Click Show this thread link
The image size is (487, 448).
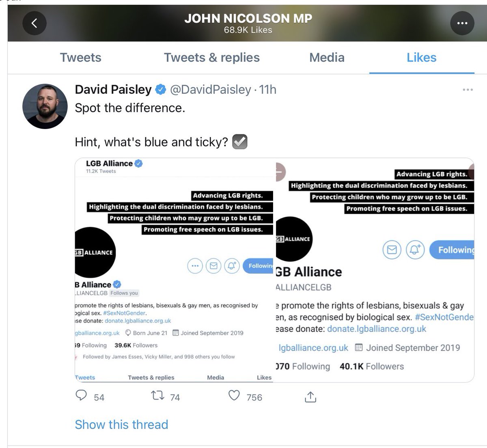tap(121, 424)
